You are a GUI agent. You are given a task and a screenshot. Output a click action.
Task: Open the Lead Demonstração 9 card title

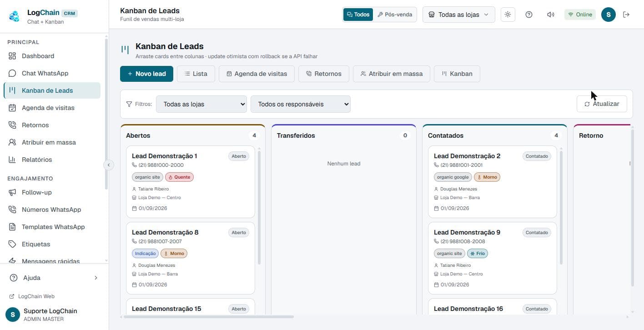pyautogui.click(x=467, y=232)
